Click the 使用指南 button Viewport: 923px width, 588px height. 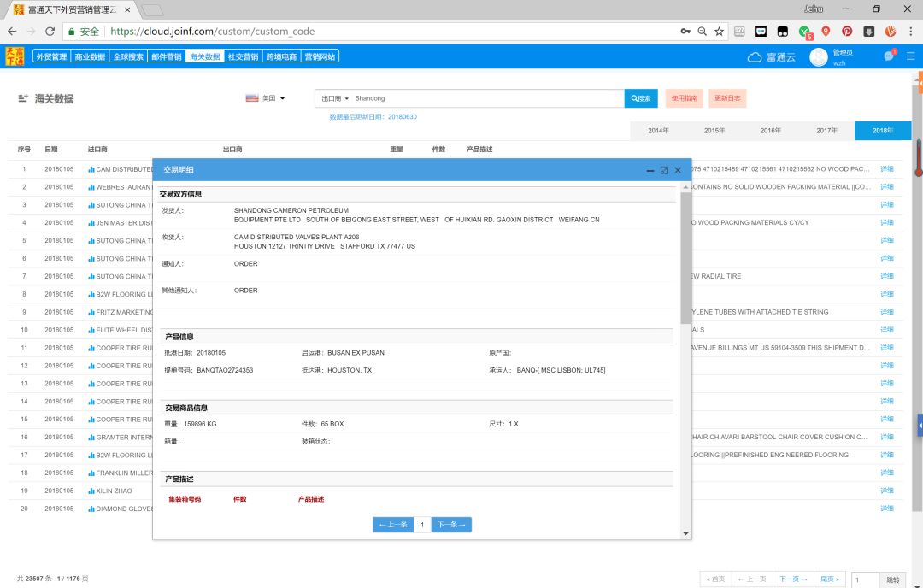684,98
